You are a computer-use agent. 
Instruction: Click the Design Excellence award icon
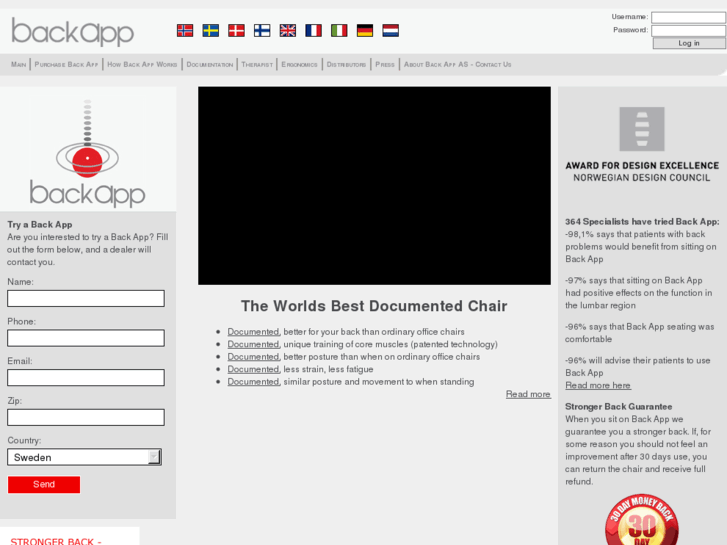click(642, 129)
